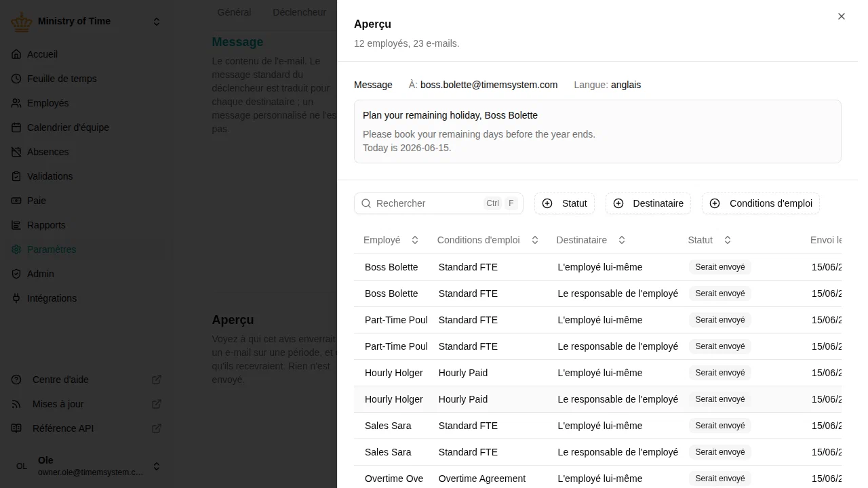Click the Centre d'aide help icon
Image resolution: width=868 pixels, height=488 pixels.
(16, 380)
